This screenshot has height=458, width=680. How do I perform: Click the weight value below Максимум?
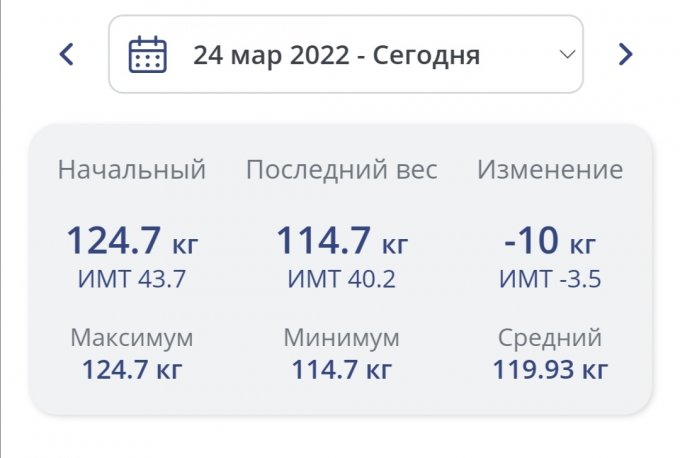tap(132, 371)
